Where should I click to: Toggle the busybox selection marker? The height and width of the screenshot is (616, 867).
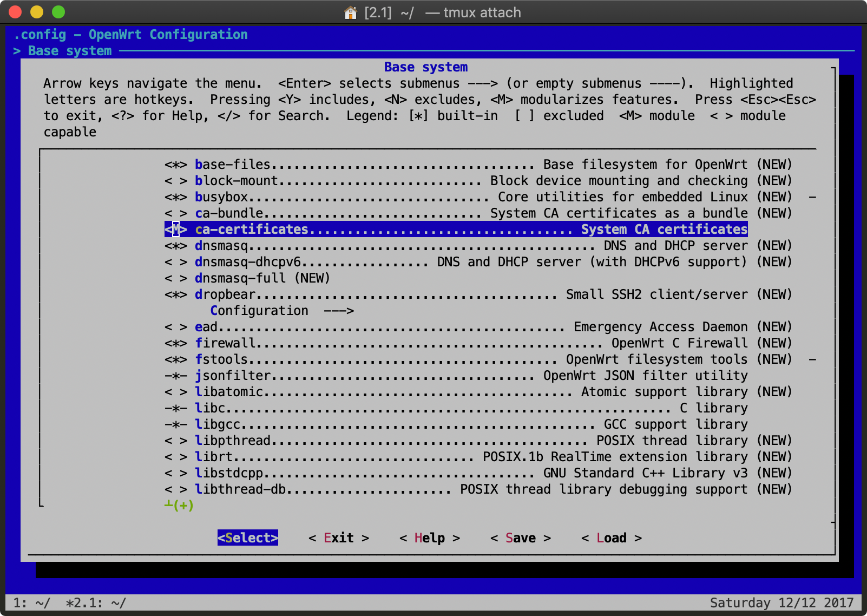pyautogui.click(x=176, y=197)
